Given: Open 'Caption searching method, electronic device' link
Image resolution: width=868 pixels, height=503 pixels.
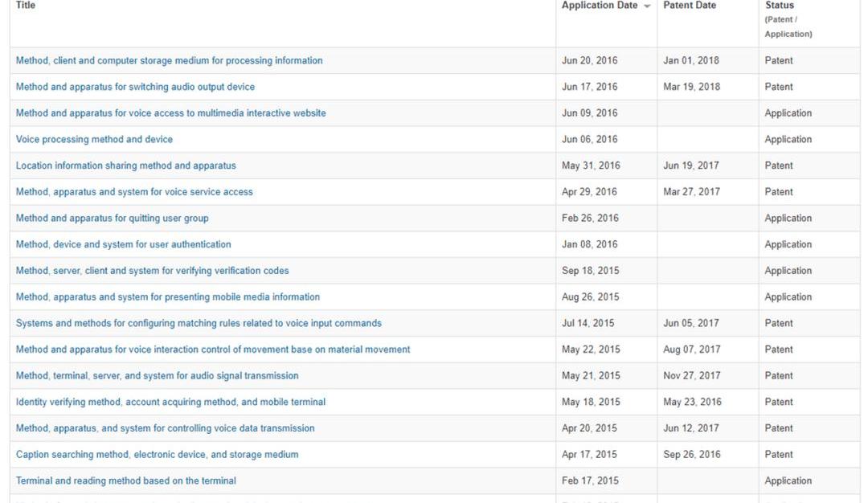Looking at the screenshot, I should pos(157,455).
